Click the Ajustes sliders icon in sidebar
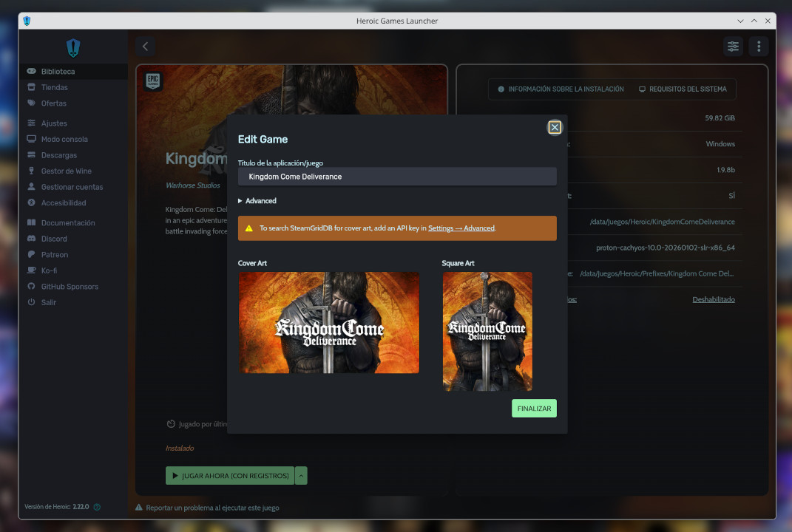This screenshot has height=532, width=792. point(31,123)
